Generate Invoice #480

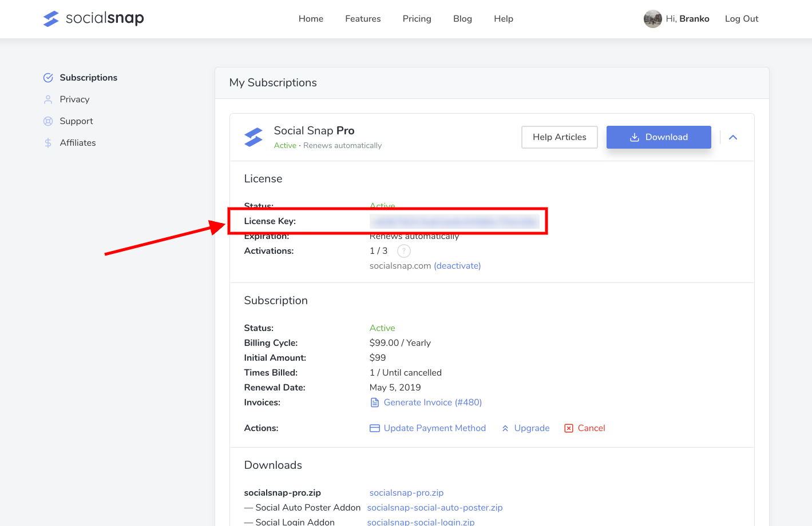(x=432, y=403)
